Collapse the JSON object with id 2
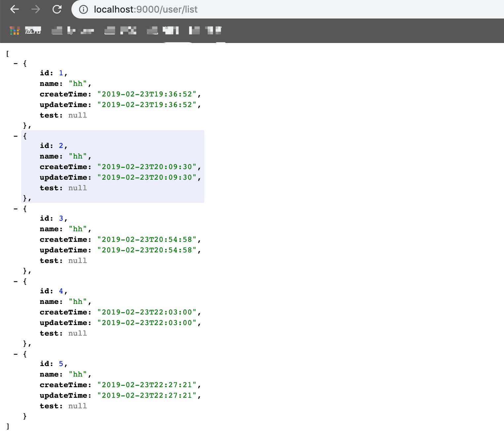Image resolution: width=504 pixels, height=444 pixels. 16,136
